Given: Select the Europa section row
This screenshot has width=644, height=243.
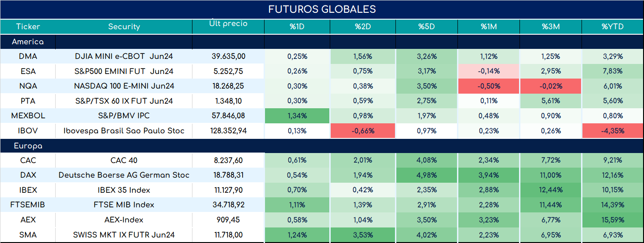Looking at the screenshot, I should (322, 146).
